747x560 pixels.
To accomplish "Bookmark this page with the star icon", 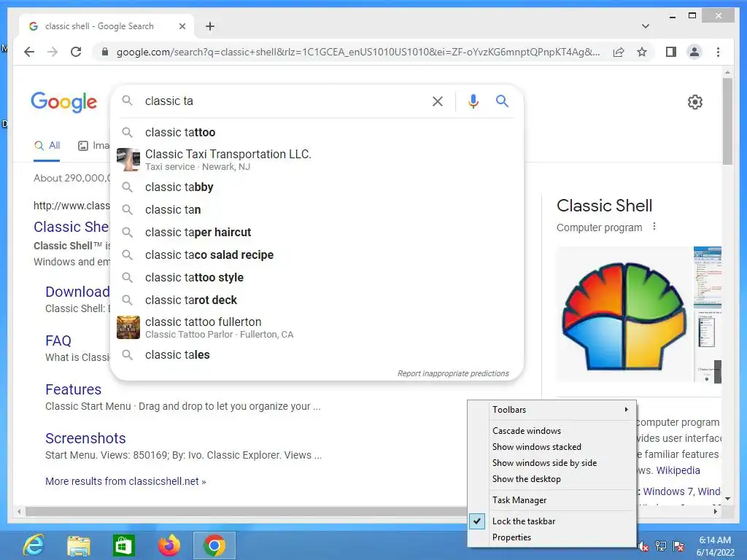I will pos(642,52).
